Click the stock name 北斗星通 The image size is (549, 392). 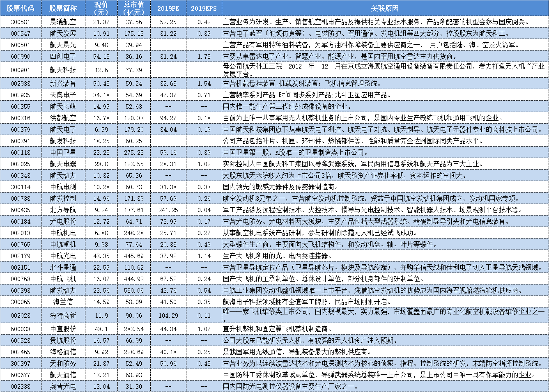[63, 267]
